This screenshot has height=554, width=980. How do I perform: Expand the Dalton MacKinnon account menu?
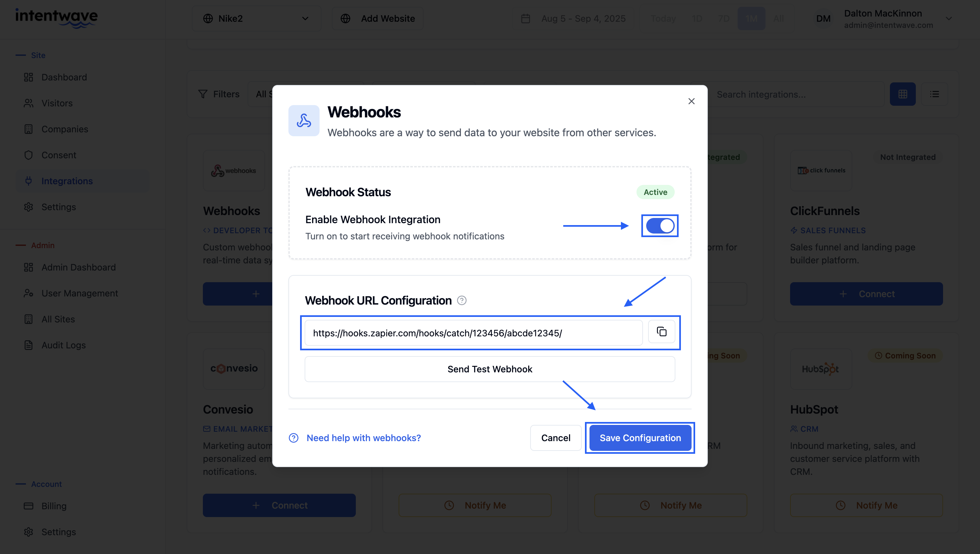click(x=949, y=19)
